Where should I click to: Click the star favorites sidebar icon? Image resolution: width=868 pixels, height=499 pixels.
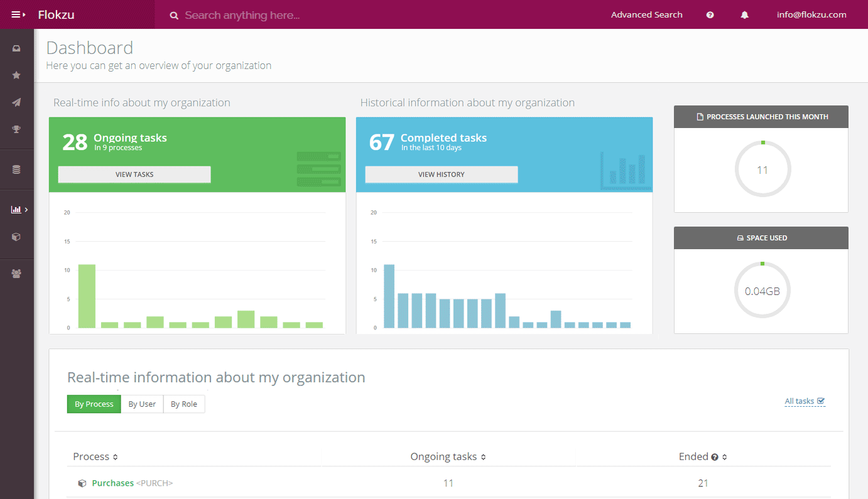[x=16, y=75]
